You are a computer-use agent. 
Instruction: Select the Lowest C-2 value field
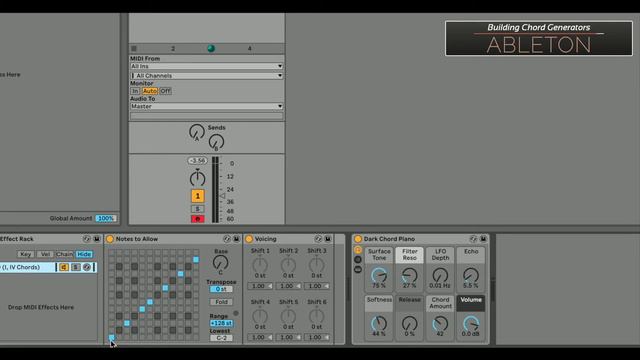coord(221,338)
